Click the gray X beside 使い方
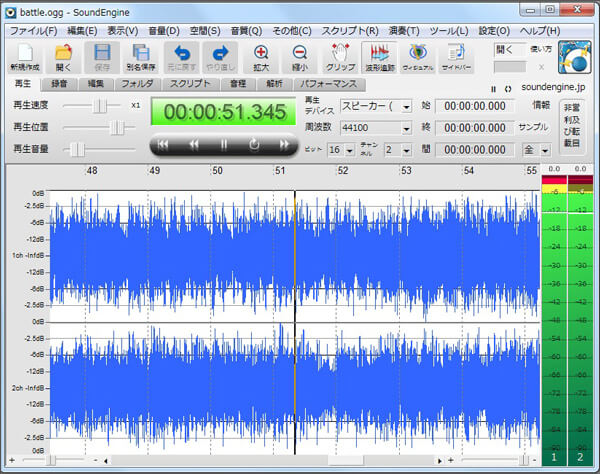Image resolution: width=600 pixels, height=474 pixels. (x=541, y=67)
